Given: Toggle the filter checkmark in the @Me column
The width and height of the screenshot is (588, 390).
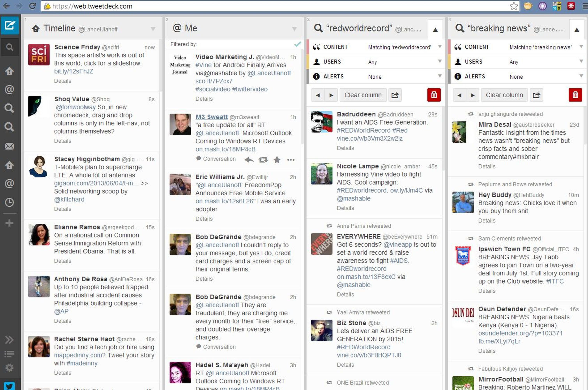Looking at the screenshot, I should pyautogui.click(x=297, y=44).
